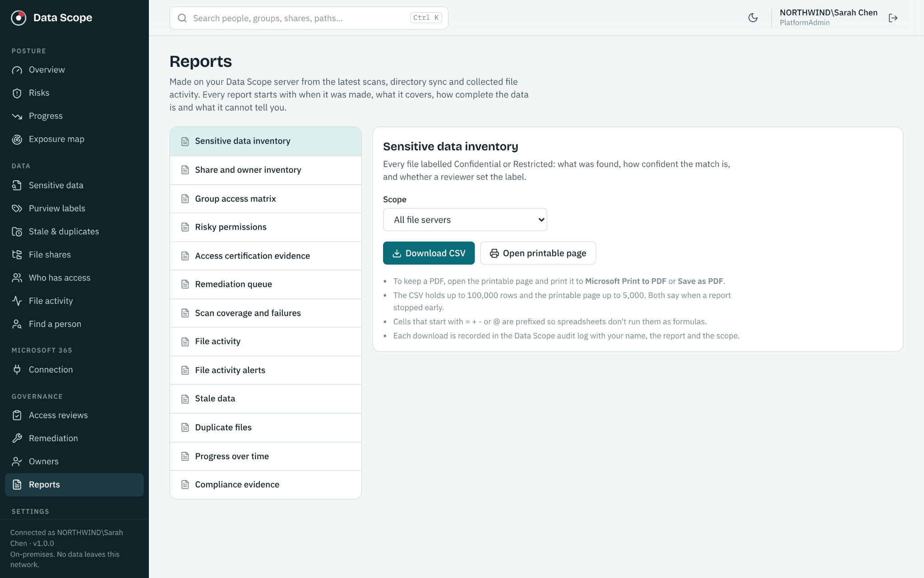This screenshot has width=924, height=578.
Task: Sign out using the logout arrow icon
Action: pyautogui.click(x=893, y=18)
